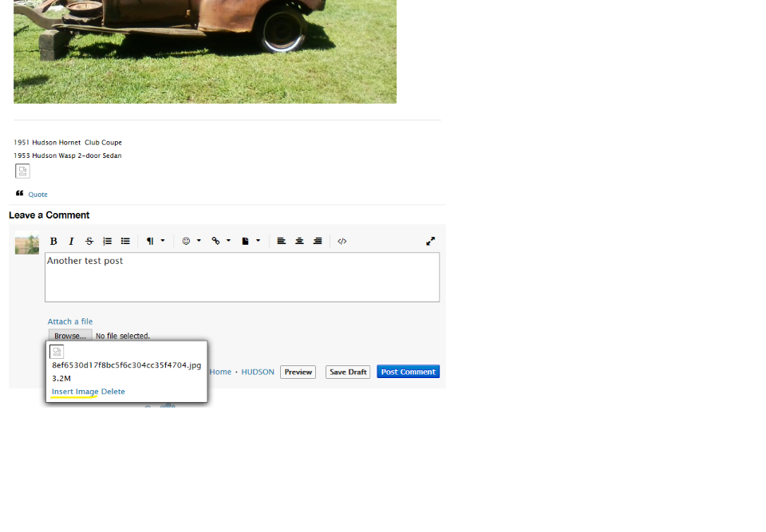This screenshot has height=532, width=766.
Task: Toggle HTML source code view
Action: 342,241
